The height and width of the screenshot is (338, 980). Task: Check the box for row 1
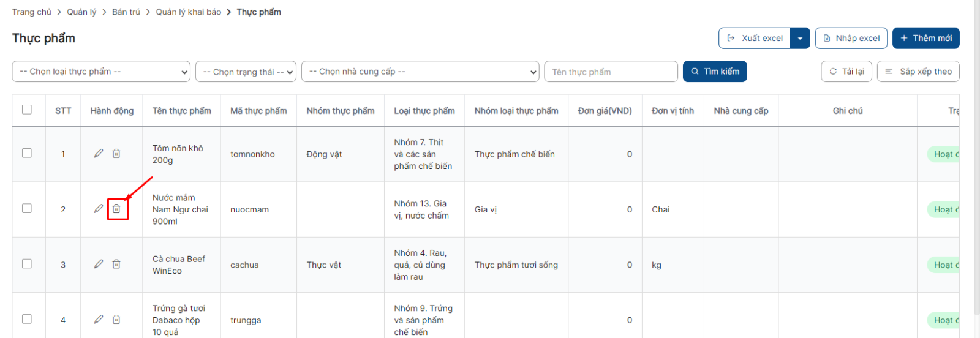coord(27,153)
